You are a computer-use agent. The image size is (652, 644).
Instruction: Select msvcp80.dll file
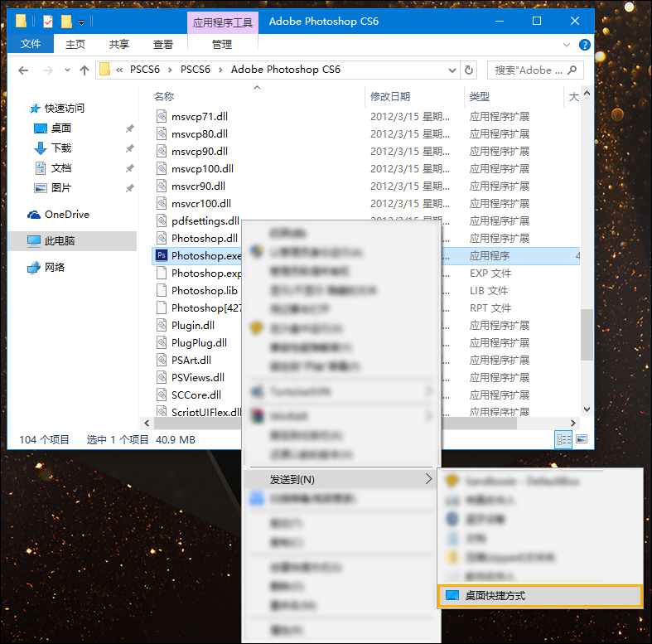point(200,134)
